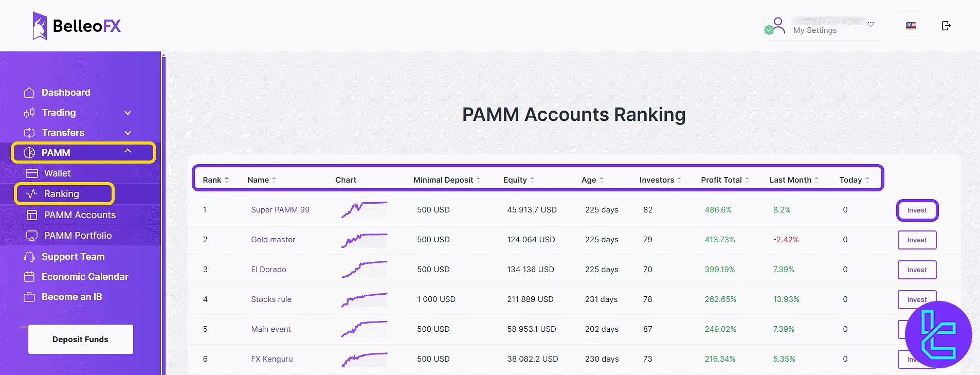
Task: View El Dorado performance chart
Action: [x=364, y=270]
